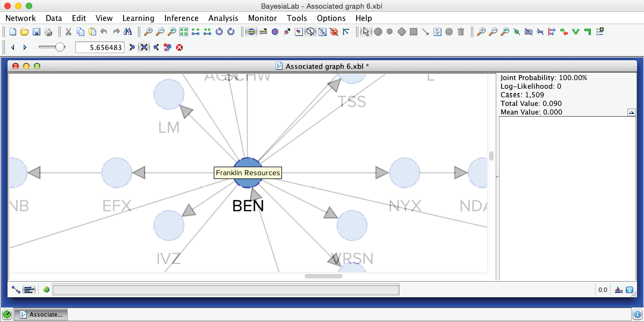Viewport: 644px width, 322px height.
Task: Open the Learning menu
Action: tap(138, 18)
